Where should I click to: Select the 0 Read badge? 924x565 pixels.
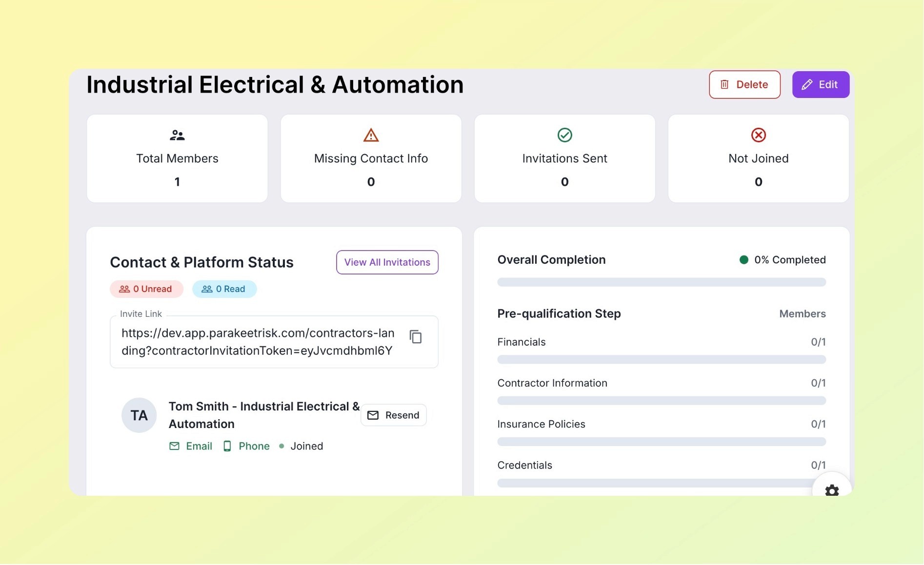point(224,289)
